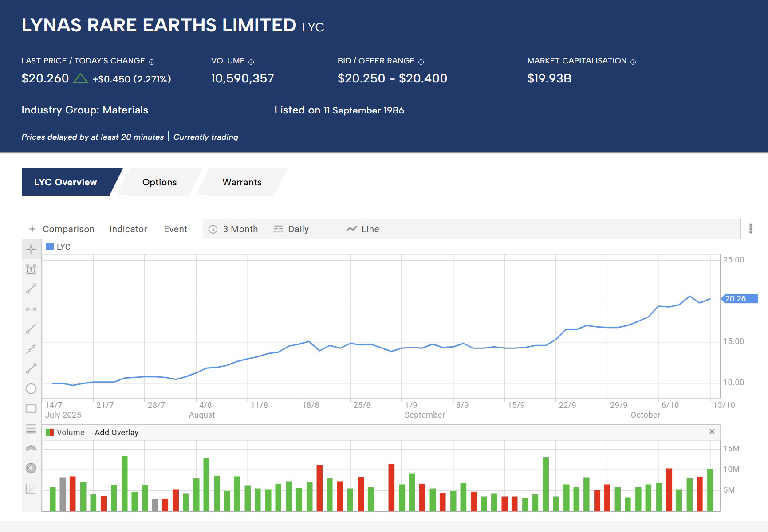768x532 pixels.
Task: Click the LYC ticker code beside the title
Action: [x=313, y=27]
